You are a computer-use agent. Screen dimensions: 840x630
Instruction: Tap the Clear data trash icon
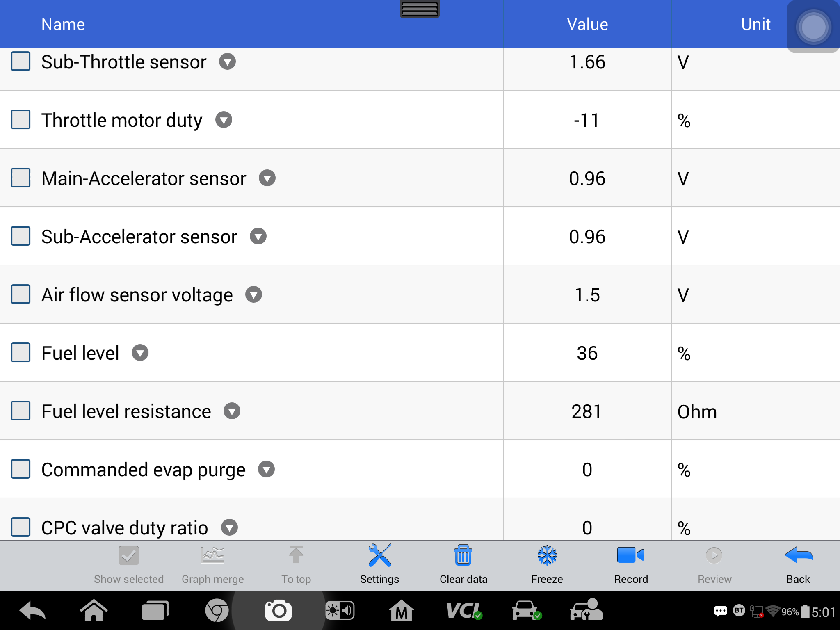463,555
